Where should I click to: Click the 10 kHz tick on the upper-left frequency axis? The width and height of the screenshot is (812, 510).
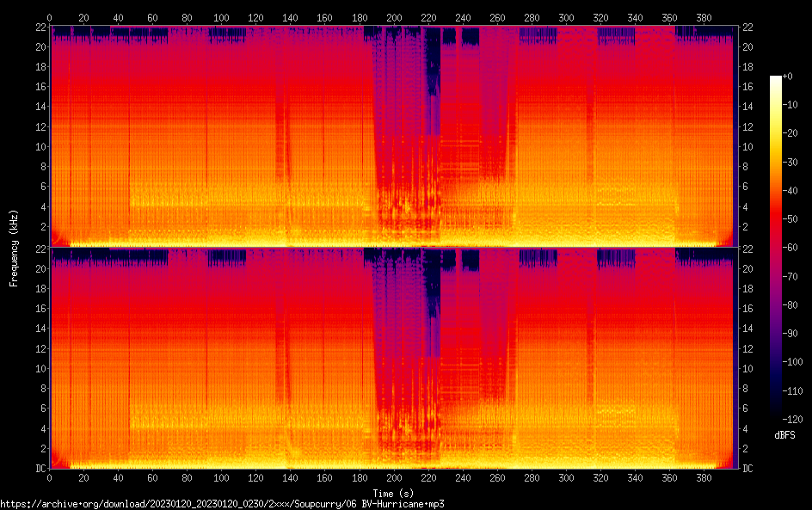tap(40, 146)
